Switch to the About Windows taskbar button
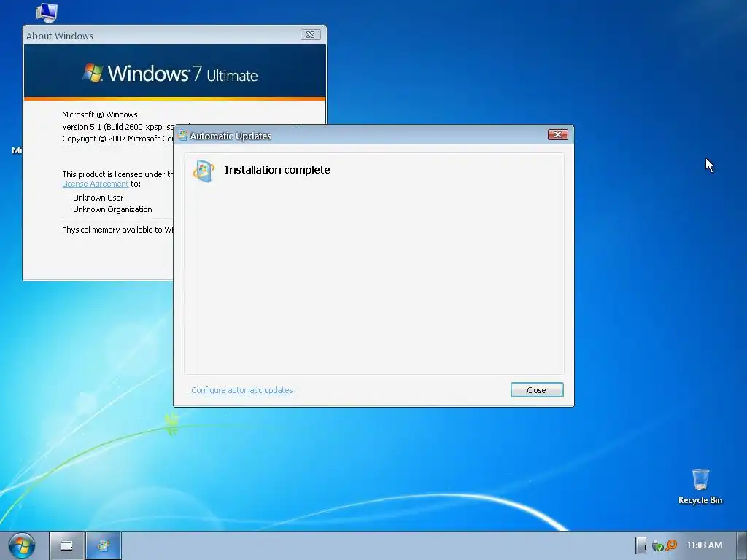Screen dimensions: 747x560 (x=67, y=545)
